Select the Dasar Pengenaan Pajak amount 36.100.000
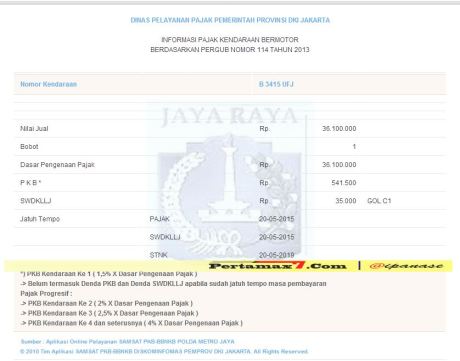 click(x=339, y=165)
